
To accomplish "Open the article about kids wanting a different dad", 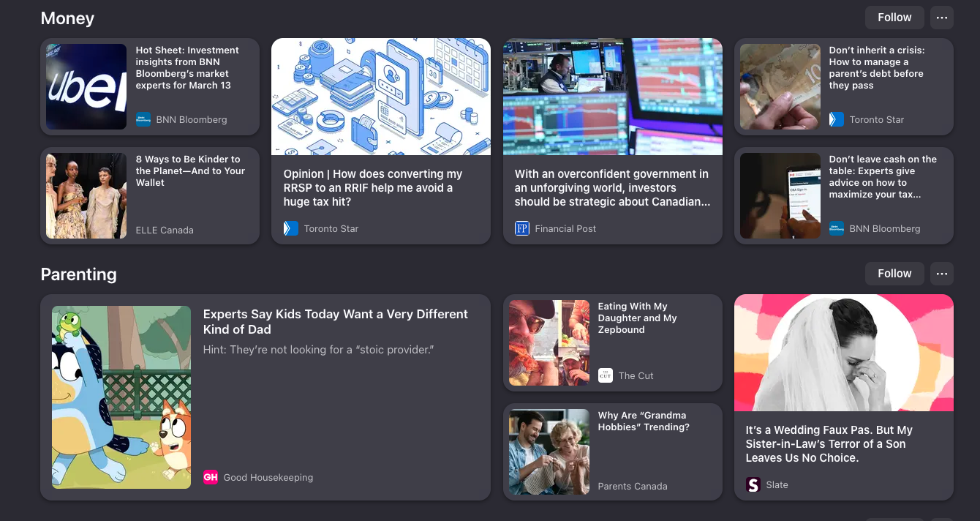I will click(336, 321).
